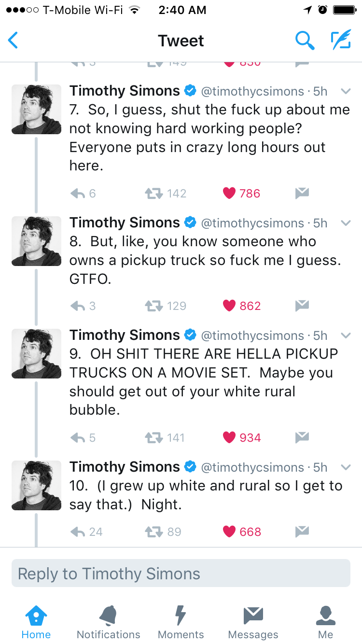Expand options chevron on tweet 7

tap(346, 91)
